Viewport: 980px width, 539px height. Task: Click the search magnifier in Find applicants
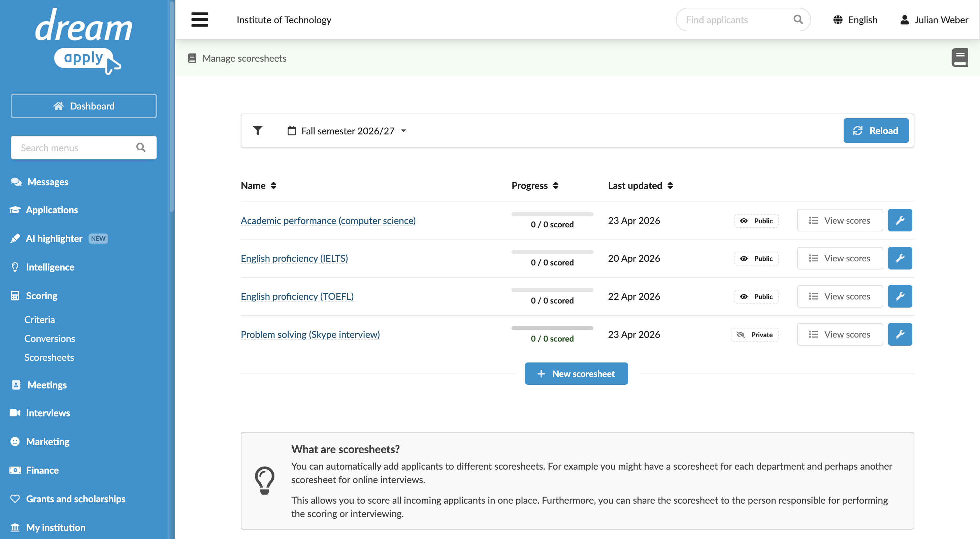tap(798, 20)
